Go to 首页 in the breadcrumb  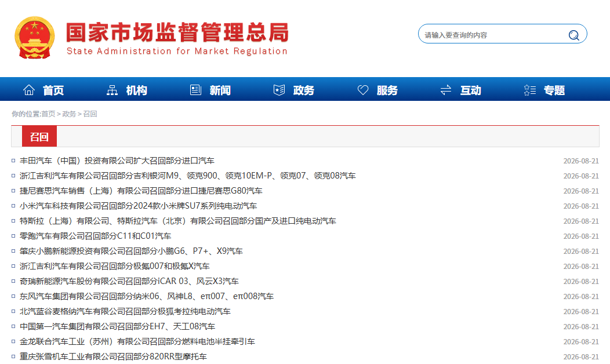click(x=48, y=114)
